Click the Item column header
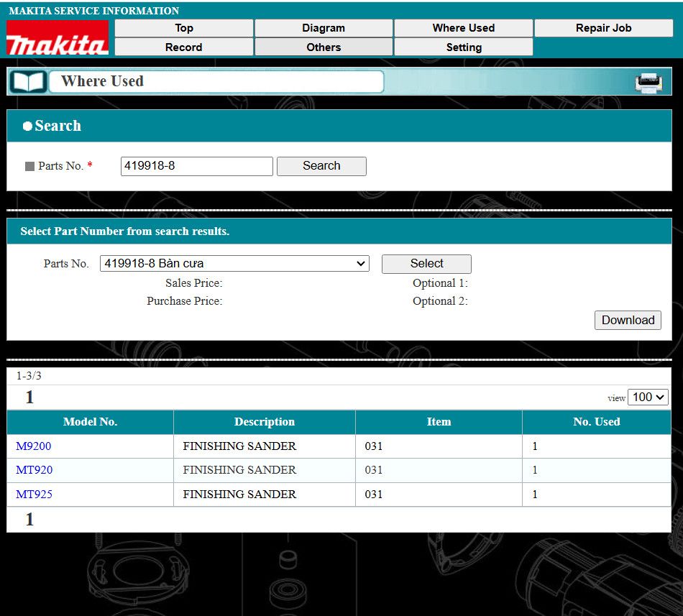Viewport: 683px width, 616px height. (439, 422)
